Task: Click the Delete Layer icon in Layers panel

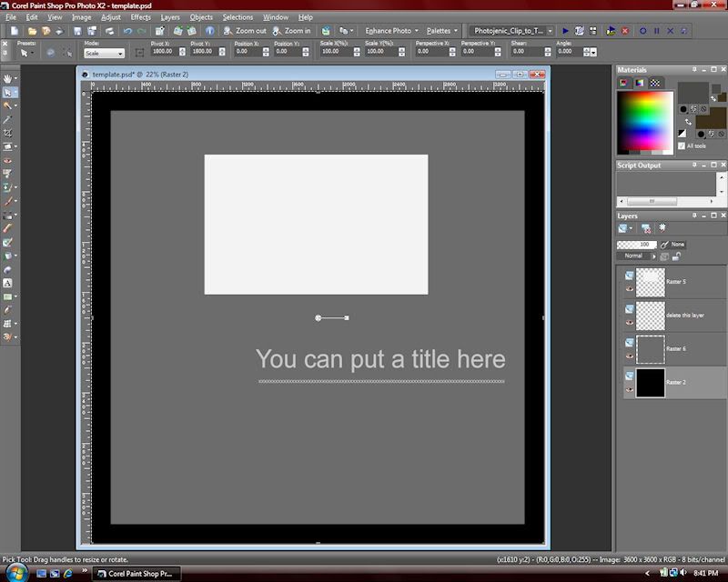Action: click(x=645, y=229)
